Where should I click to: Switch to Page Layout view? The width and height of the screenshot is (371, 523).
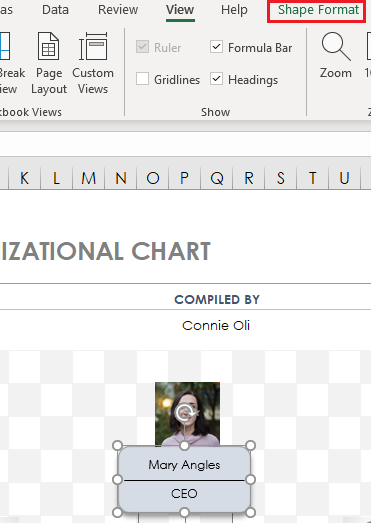(49, 63)
